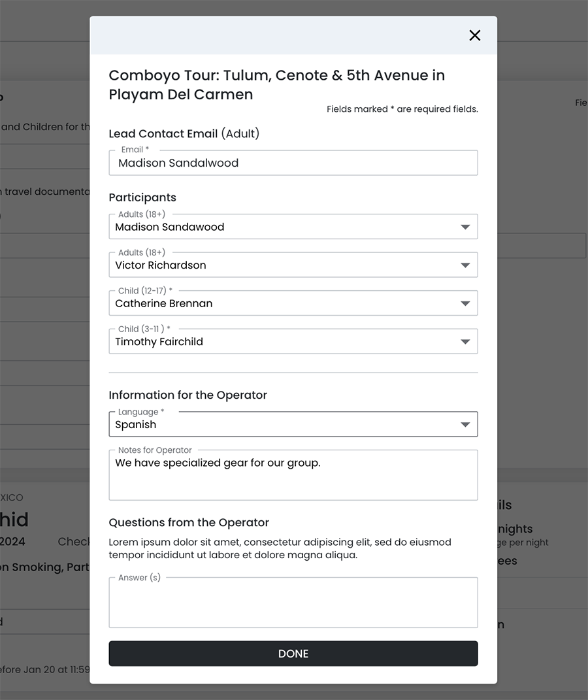This screenshot has height=700, width=588.
Task: Close the tour booking dialog
Action: pos(475,35)
